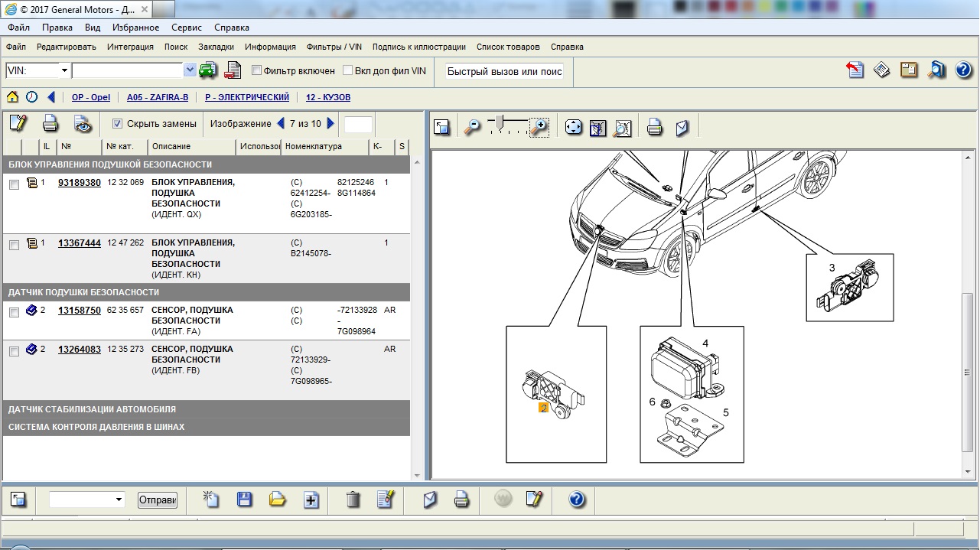Print the illustration with printer icon
The height and width of the screenshot is (550, 980).
[654, 127]
